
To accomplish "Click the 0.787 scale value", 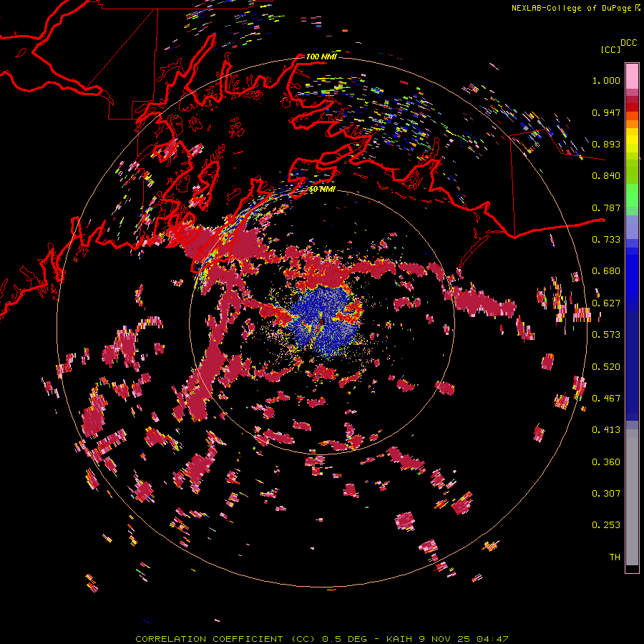I will point(606,208).
